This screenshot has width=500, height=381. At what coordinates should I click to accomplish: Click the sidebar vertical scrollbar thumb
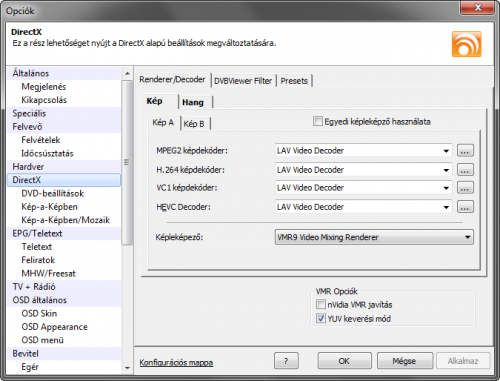pyautogui.click(x=127, y=162)
